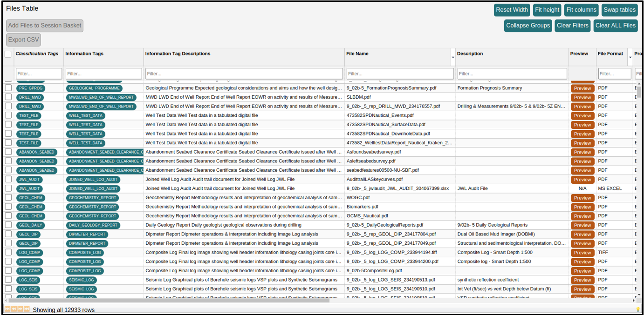Viewport: 644px width, 315px height.
Task: Click the Export CSV button
Action: tap(23, 40)
